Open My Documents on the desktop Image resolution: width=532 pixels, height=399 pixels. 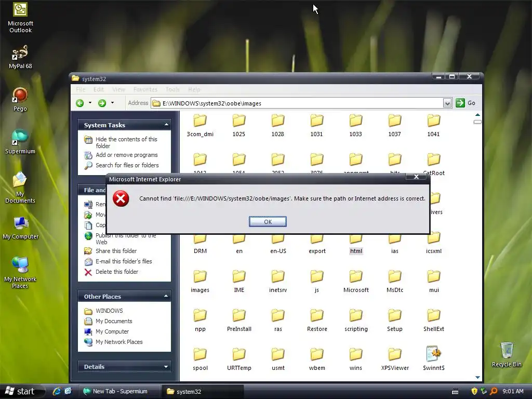click(20, 188)
